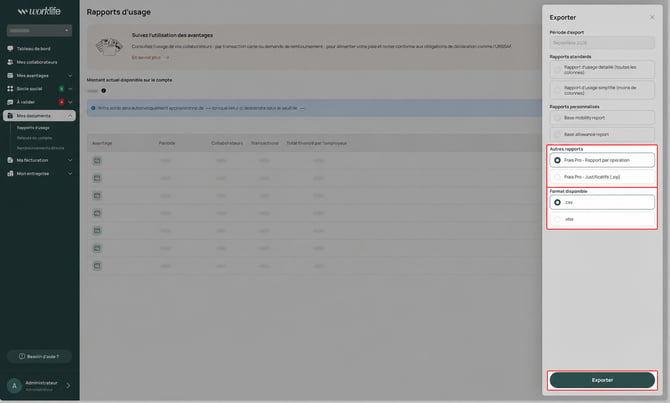Screen dimensions: 670x403
Task: Click the green badge next to Socle social
Action: click(61, 89)
